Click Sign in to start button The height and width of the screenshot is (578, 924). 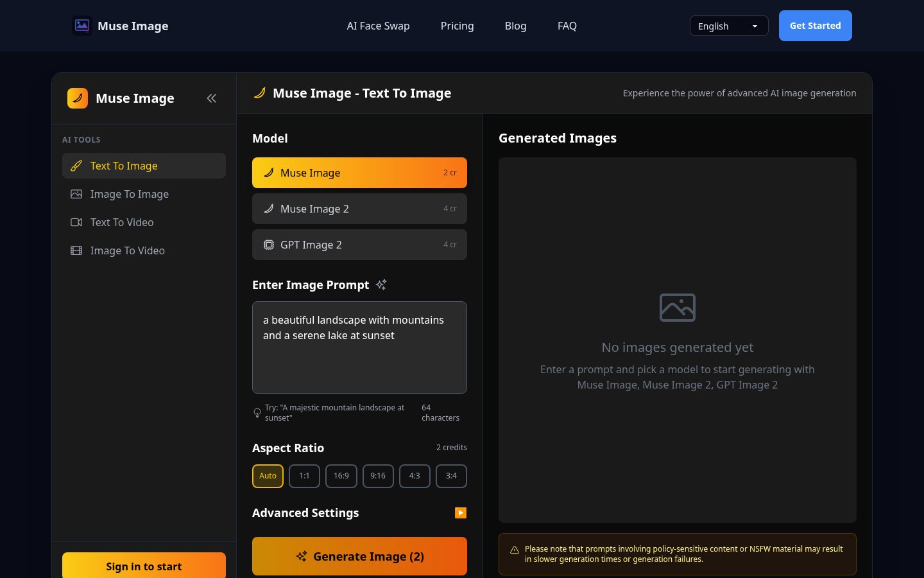[144, 565]
